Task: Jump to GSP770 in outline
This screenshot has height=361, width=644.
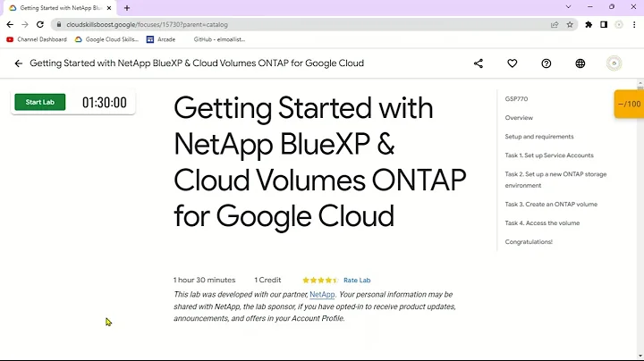Action: pyautogui.click(x=516, y=99)
